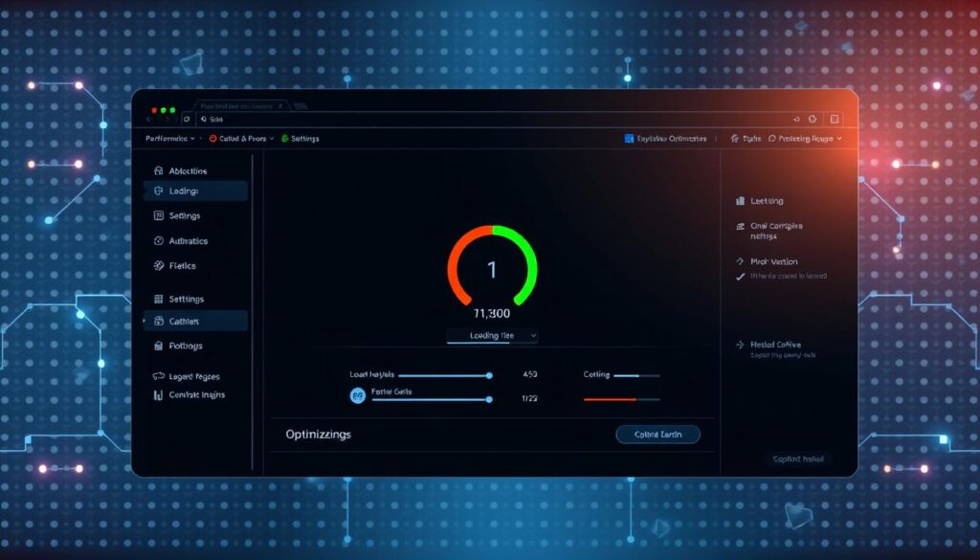The width and height of the screenshot is (980, 560).
Task: Select the Cathlat item in the sidebar
Action: [x=195, y=321]
